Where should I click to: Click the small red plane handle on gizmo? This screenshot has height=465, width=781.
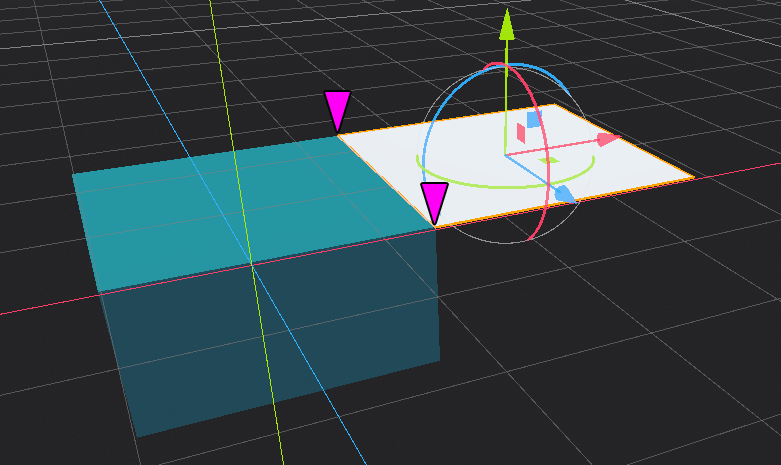coord(521,133)
